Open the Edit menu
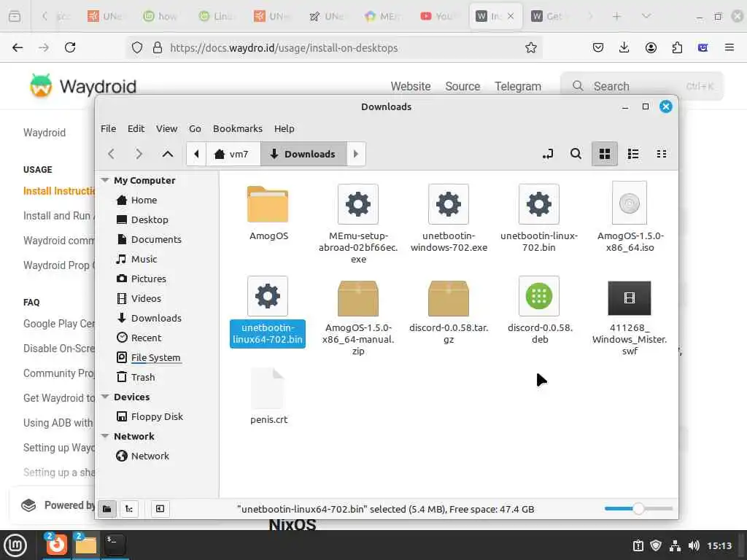This screenshot has height=560, width=747. pyautogui.click(x=136, y=128)
